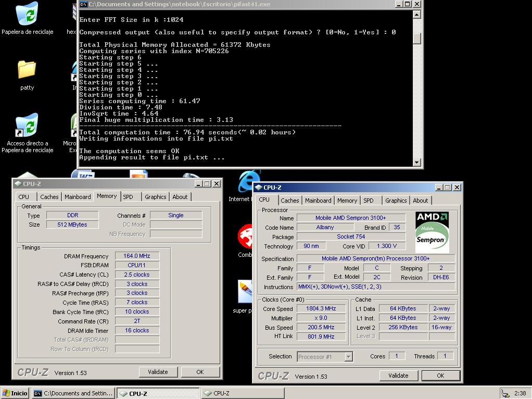Click the HT Link 801.9 MHz value

[321, 336]
